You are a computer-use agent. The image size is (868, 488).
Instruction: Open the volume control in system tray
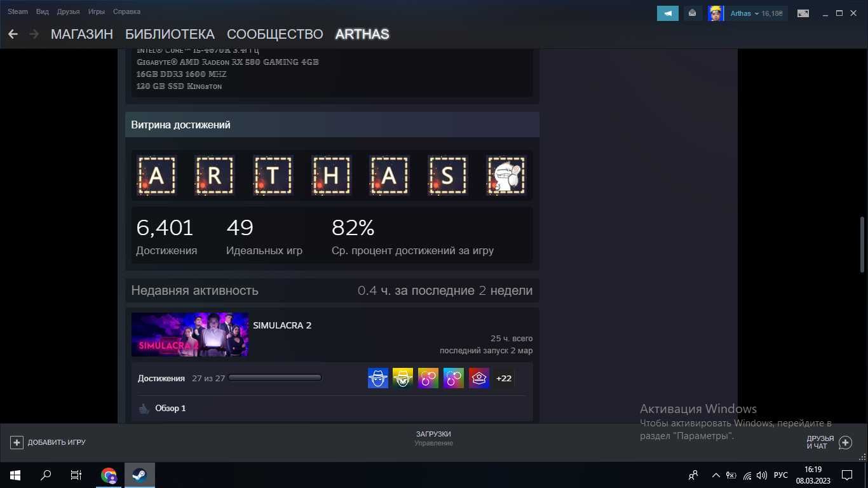click(762, 475)
